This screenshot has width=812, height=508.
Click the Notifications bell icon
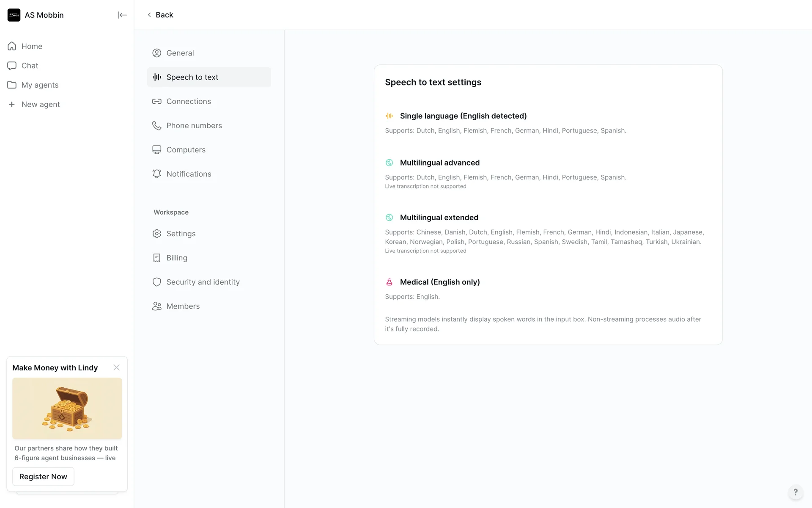[x=157, y=174]
